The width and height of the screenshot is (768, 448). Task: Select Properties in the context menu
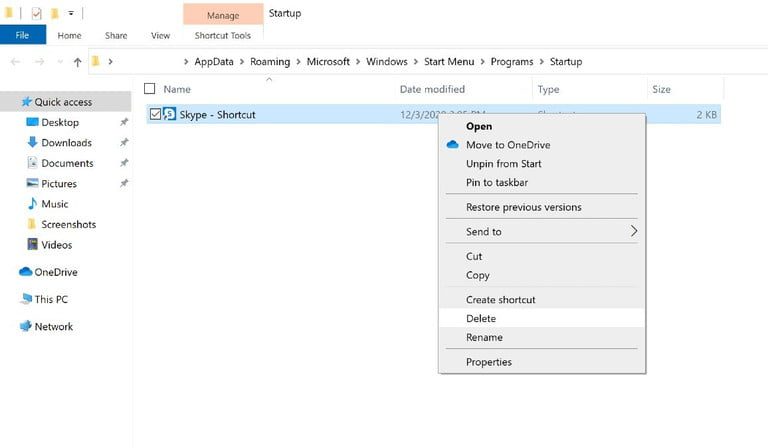pos(489,362)
